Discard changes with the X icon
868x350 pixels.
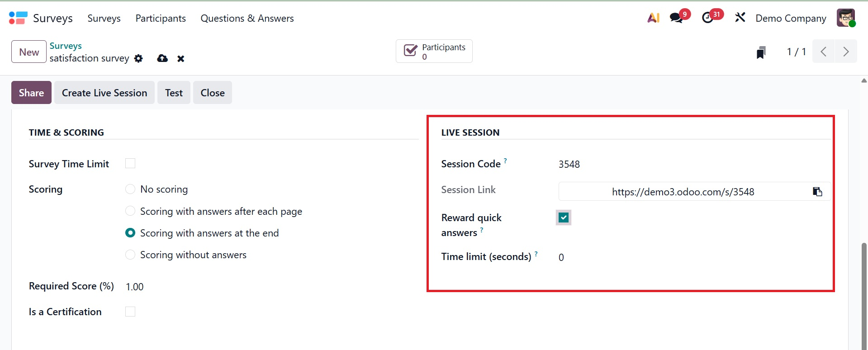pos(181,59)
